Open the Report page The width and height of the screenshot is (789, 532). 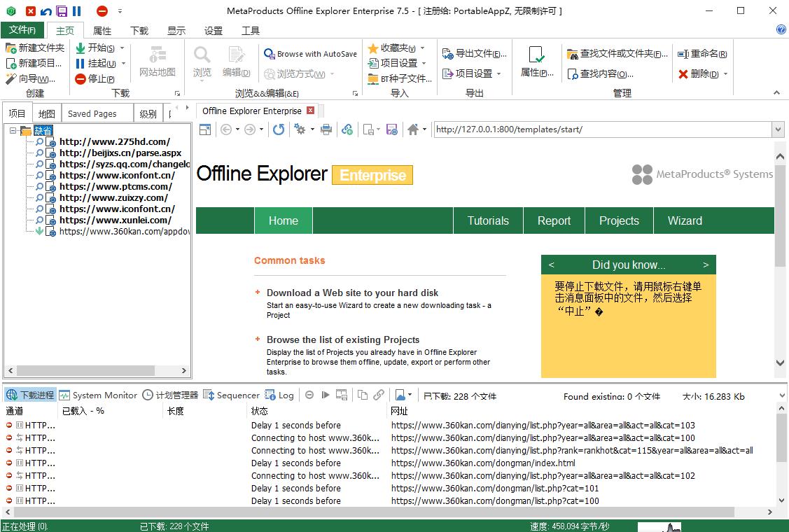[x=554, y=221]
